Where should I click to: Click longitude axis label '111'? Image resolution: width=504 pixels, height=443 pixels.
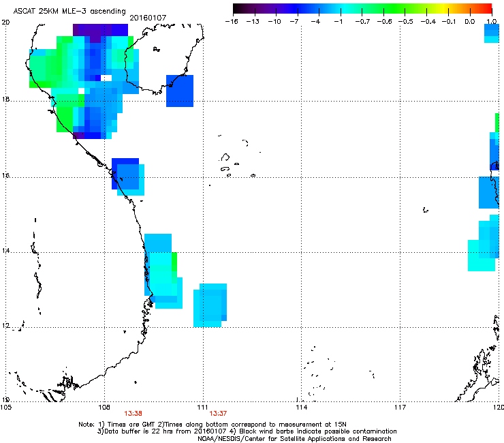(203, 408)
